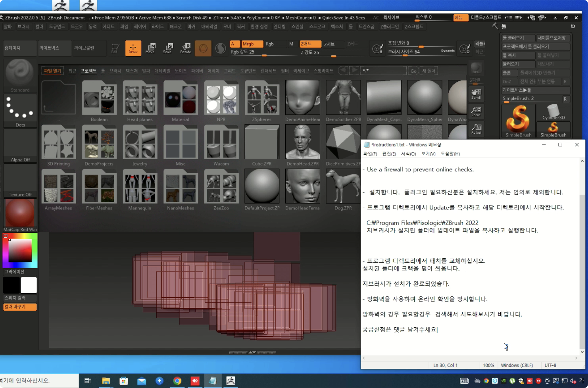The height and width of the screenshot is (388, 588).
Task: Click the tool palette reset icon
Action: pyautogui.click(x=573, y=26)
